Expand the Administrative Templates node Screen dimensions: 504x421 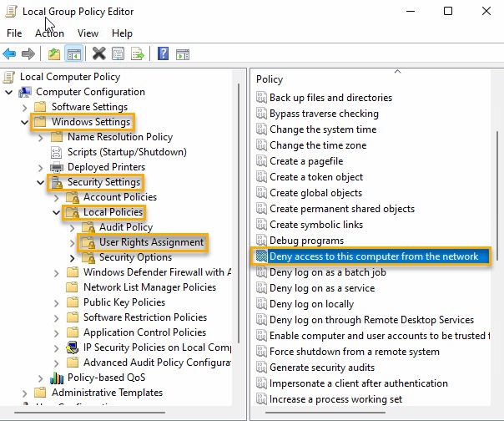click(x=25, y=393)
